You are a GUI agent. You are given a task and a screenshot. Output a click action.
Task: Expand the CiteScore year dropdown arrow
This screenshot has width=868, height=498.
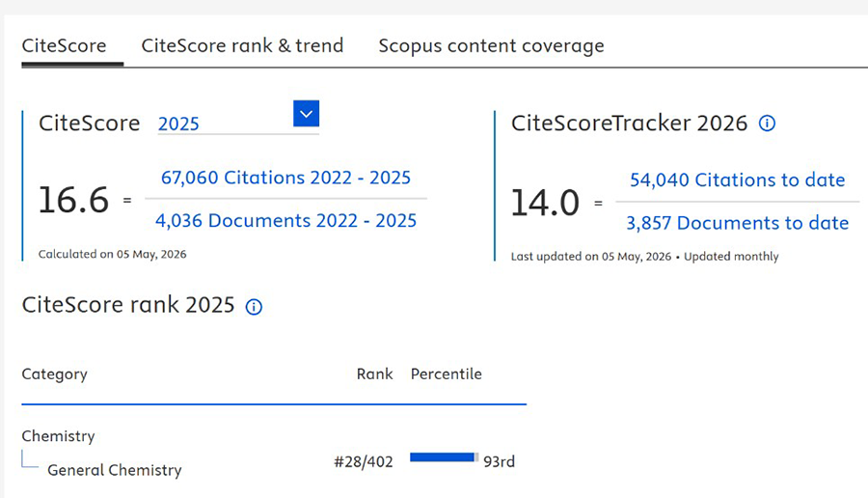[306, 114]
